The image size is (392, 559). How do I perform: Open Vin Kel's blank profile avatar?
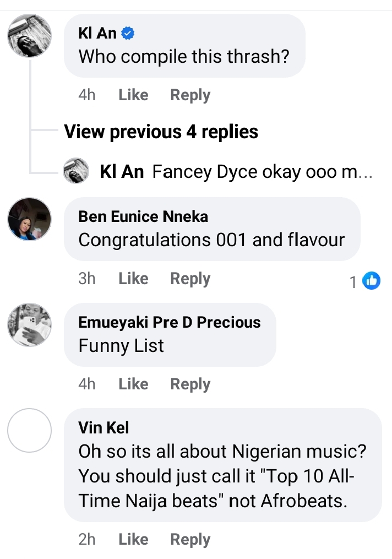click(x=29, y=430)
